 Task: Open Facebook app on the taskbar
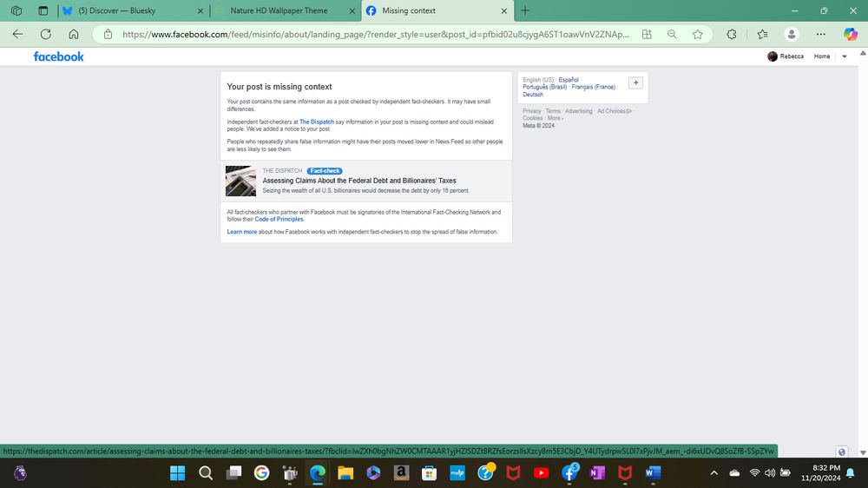tap(569, 473)
